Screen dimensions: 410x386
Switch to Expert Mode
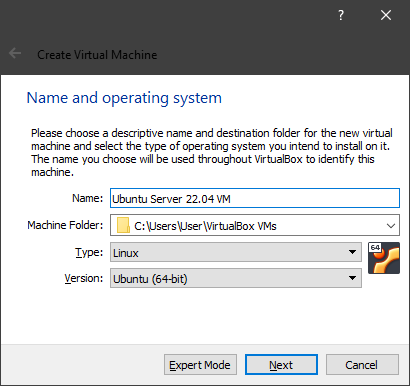coord(200,365)
